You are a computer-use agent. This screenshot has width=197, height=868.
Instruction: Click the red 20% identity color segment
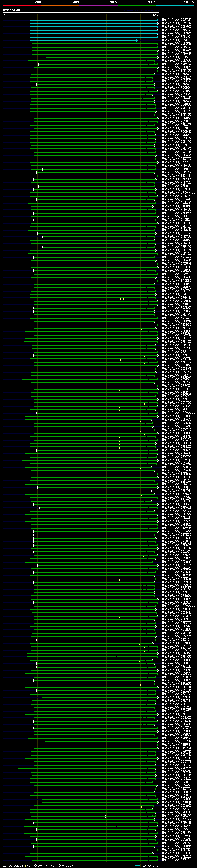[22, 6]
